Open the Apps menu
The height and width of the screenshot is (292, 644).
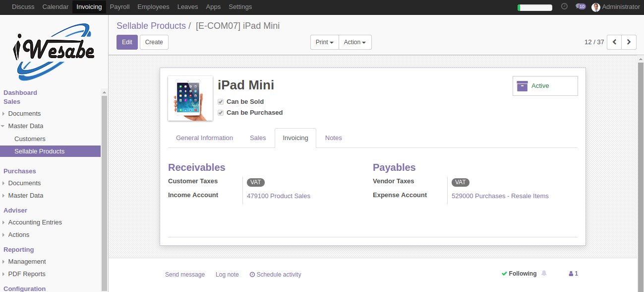click(x=213, y=7)
